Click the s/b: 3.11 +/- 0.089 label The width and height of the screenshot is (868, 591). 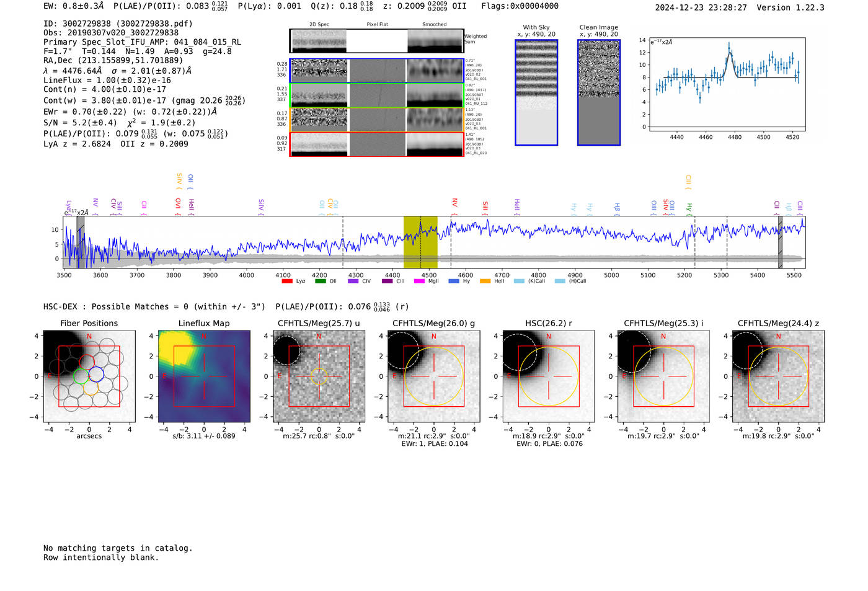click(204, 436)
